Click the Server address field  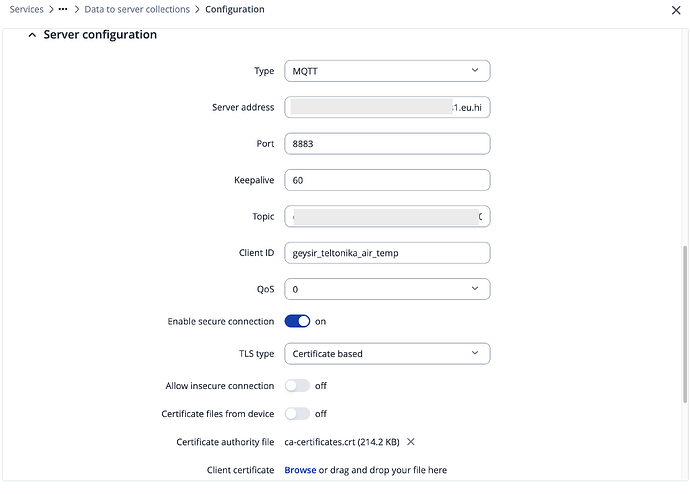387,107
